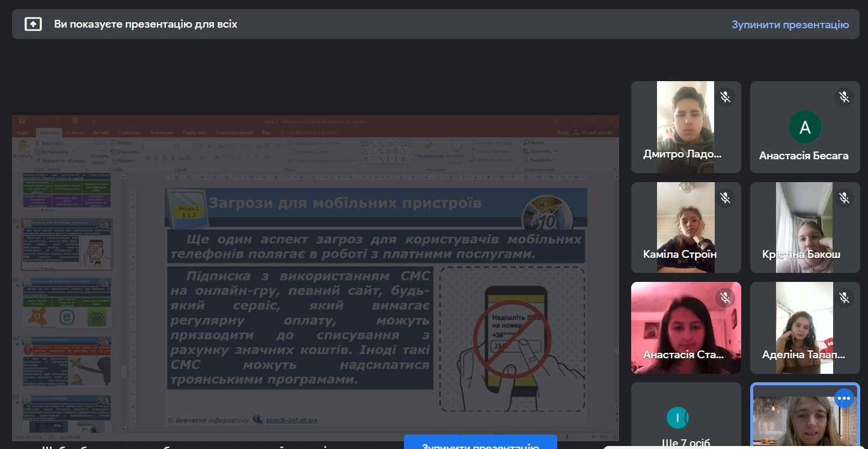The height and width of the screenshot is (449, 868).
Task: Click muted mic icon on Анастасія Бесага tile
Action: pos(844,97)
